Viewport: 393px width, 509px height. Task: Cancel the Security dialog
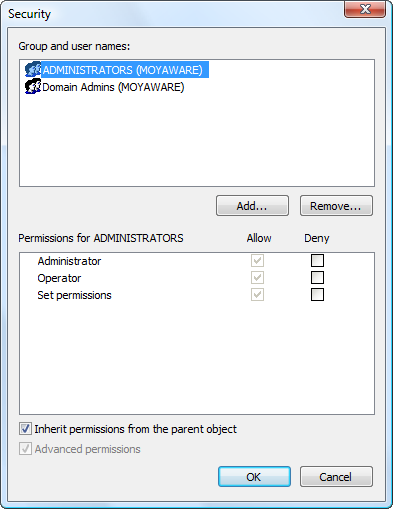336,477
